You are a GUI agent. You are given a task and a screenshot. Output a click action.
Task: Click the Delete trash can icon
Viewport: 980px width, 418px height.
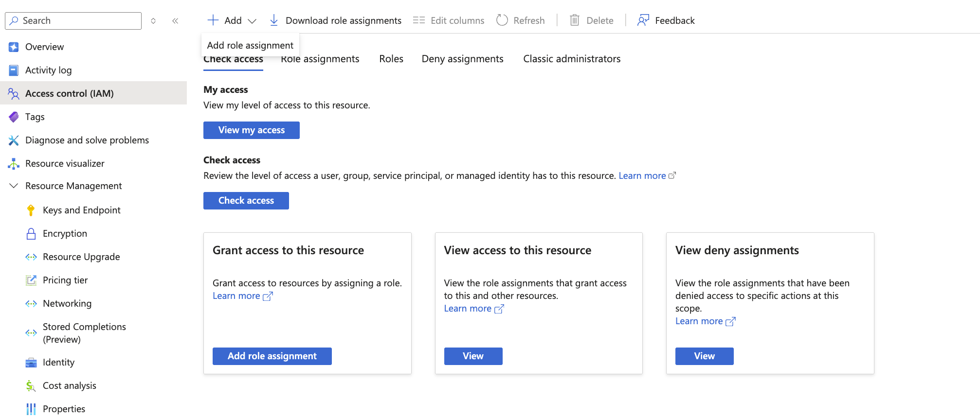[x=575, y=20]
